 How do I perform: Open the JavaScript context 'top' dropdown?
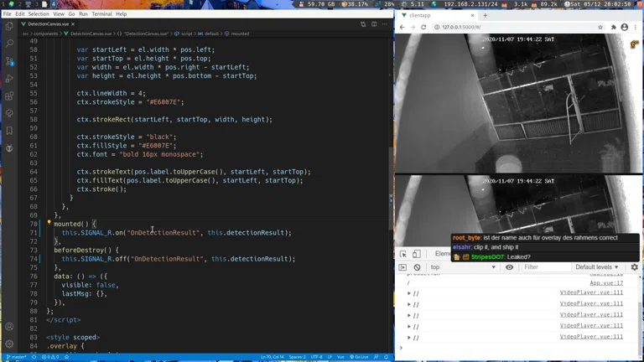463,267
